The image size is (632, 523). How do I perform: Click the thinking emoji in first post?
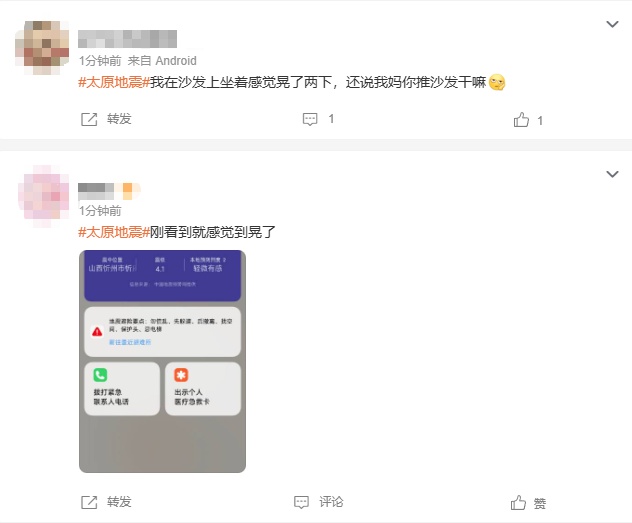[497, 83]
